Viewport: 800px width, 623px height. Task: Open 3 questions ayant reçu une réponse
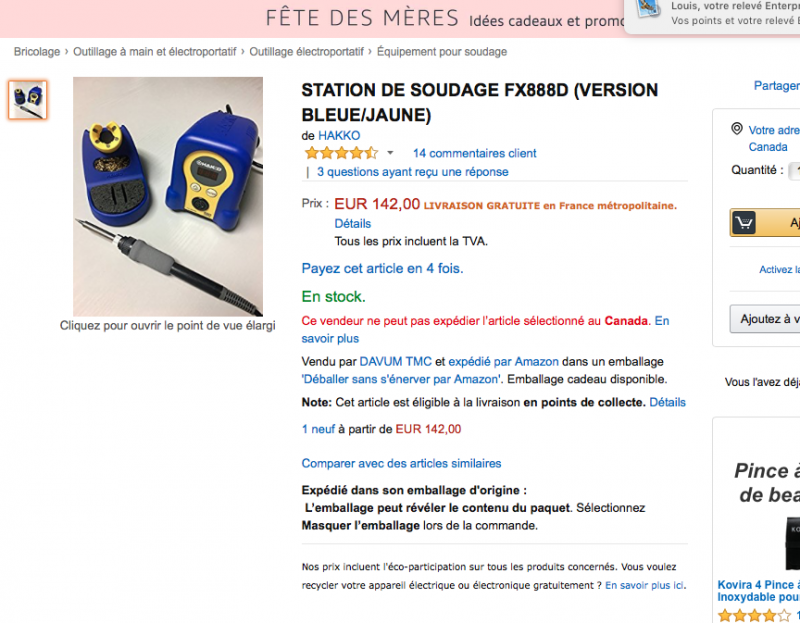pyautogui.click(x=413, y=172)
